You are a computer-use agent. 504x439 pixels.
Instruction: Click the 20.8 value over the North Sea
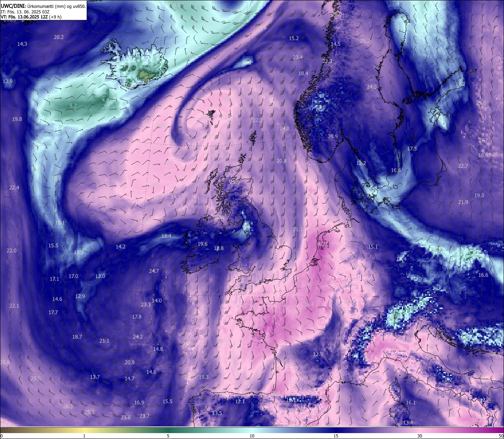point(282,161)
